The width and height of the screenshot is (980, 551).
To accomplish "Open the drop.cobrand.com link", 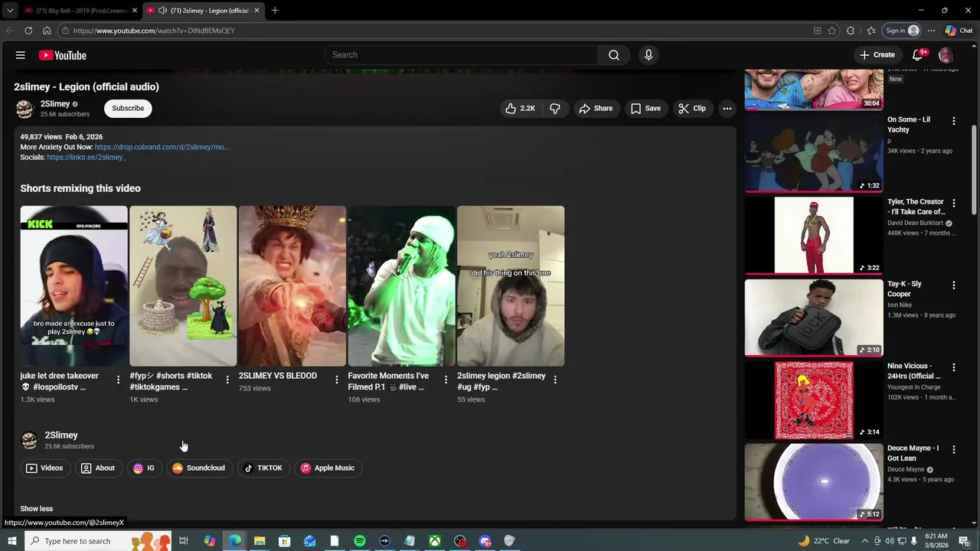I will (x=162, y=147).
